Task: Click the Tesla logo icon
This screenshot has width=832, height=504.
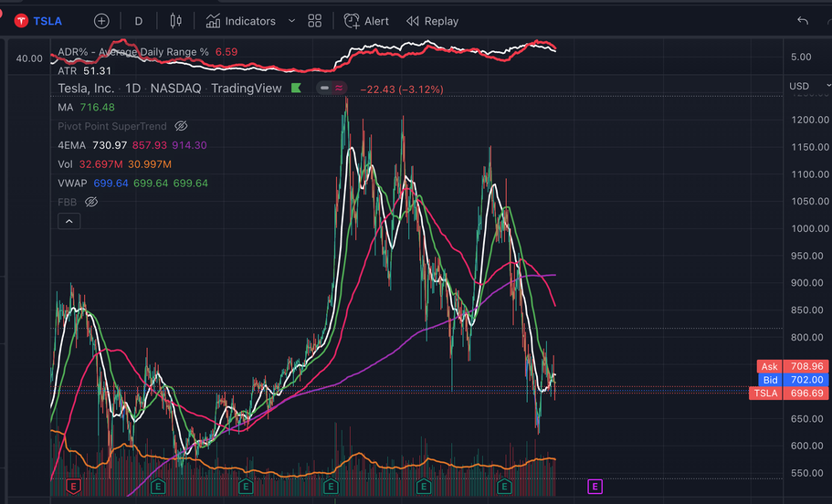Action: [x=21, y=21]
